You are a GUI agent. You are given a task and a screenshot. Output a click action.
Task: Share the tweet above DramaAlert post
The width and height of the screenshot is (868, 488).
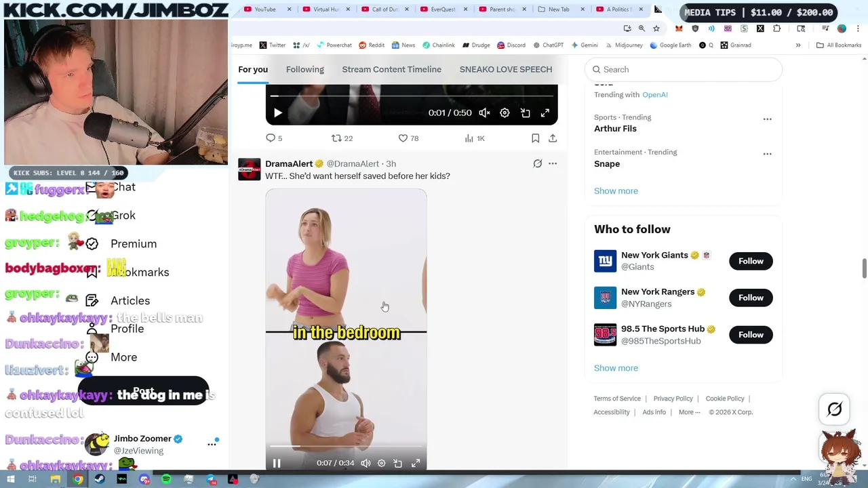pyautogui.click(x=553, y=138)
